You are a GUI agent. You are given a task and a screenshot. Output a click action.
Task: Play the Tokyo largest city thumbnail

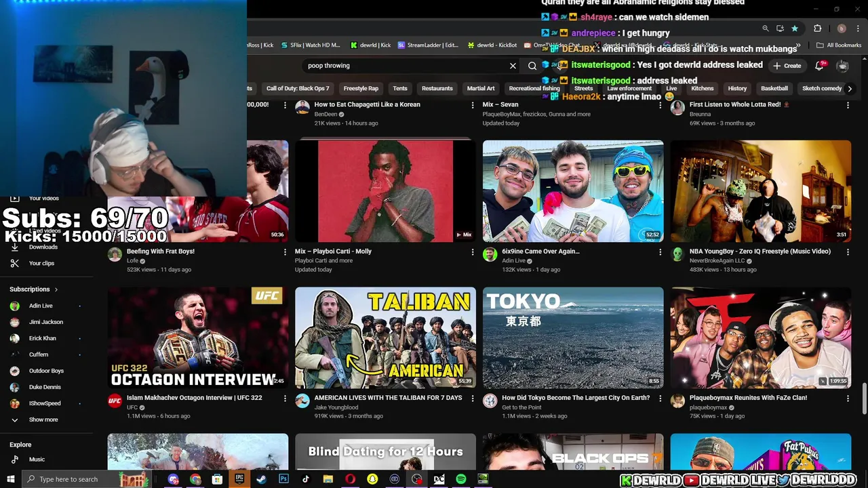[x=573, y=338]
